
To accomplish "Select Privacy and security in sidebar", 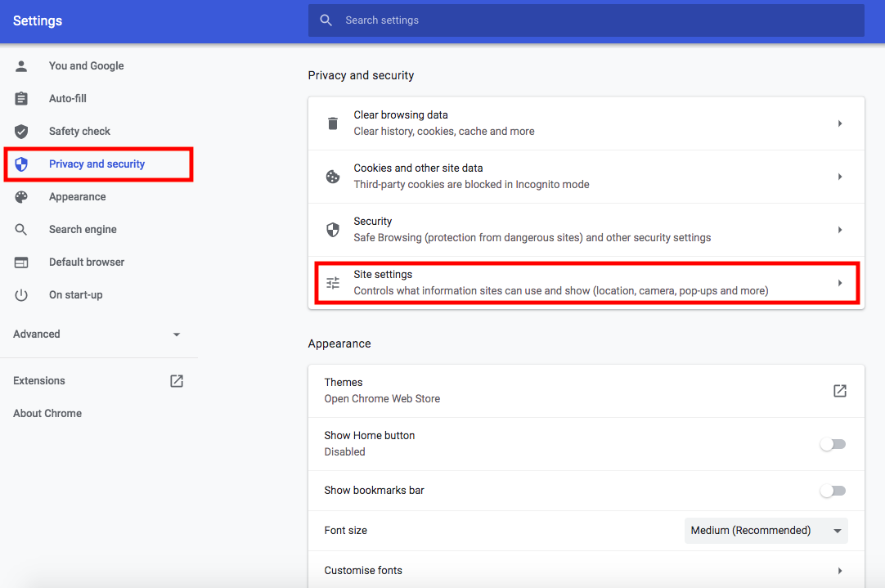I will [x=98, y=164].
